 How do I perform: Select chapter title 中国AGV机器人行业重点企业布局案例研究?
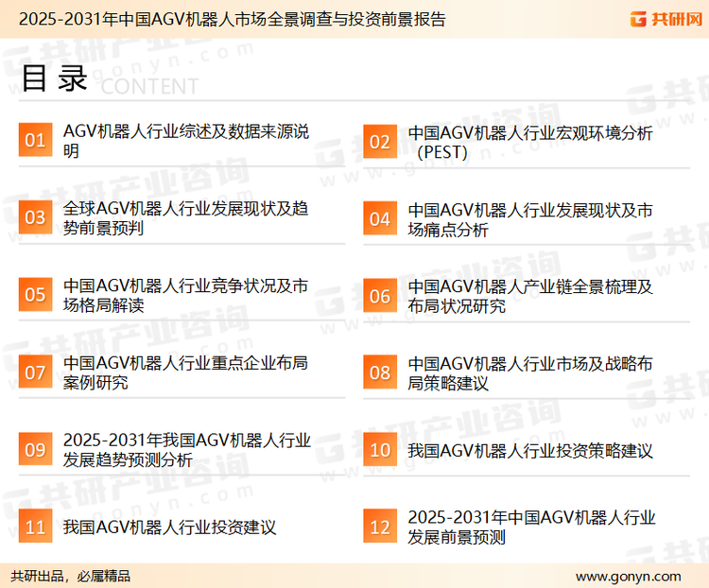(186, 372)
